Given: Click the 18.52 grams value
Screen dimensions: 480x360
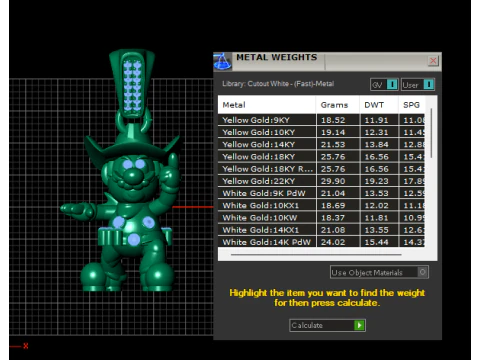Looking at the screenshot, I should click(333, 120).
